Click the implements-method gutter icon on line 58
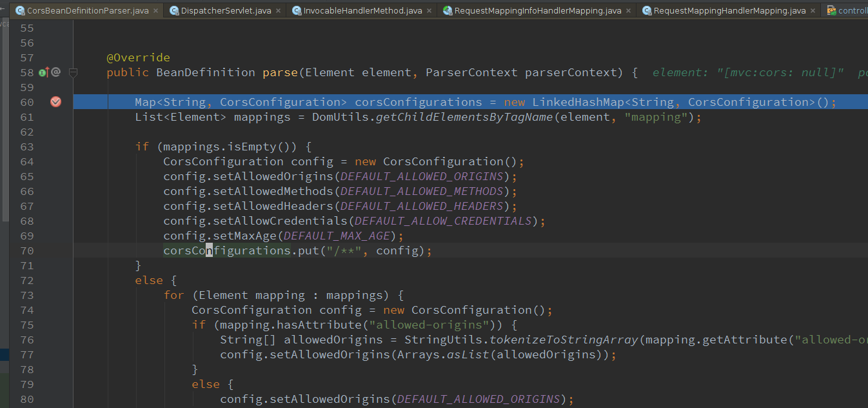 pyautogui.click(x=43, y=73)
